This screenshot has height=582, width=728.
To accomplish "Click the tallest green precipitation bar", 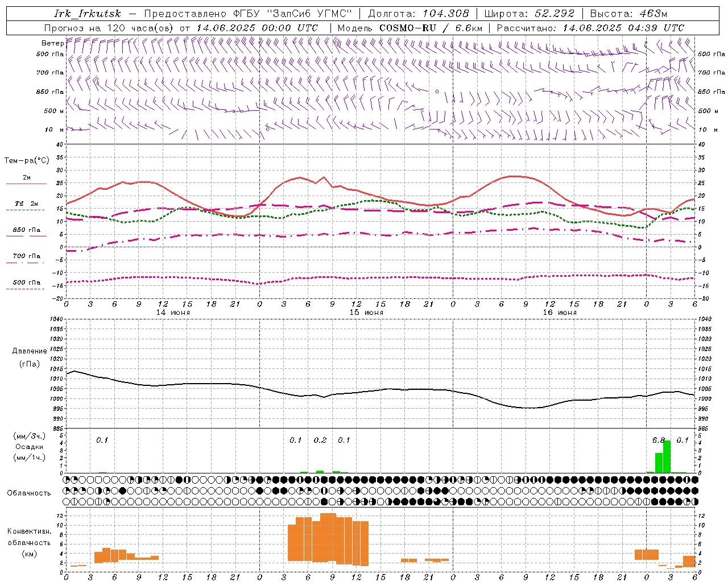I will tap(667, 456).
